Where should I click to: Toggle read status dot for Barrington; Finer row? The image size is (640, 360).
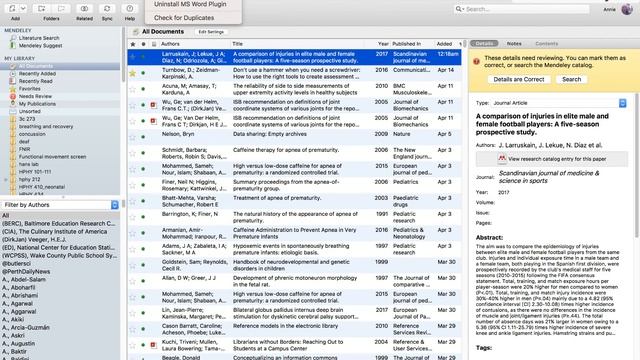(143, 217)
